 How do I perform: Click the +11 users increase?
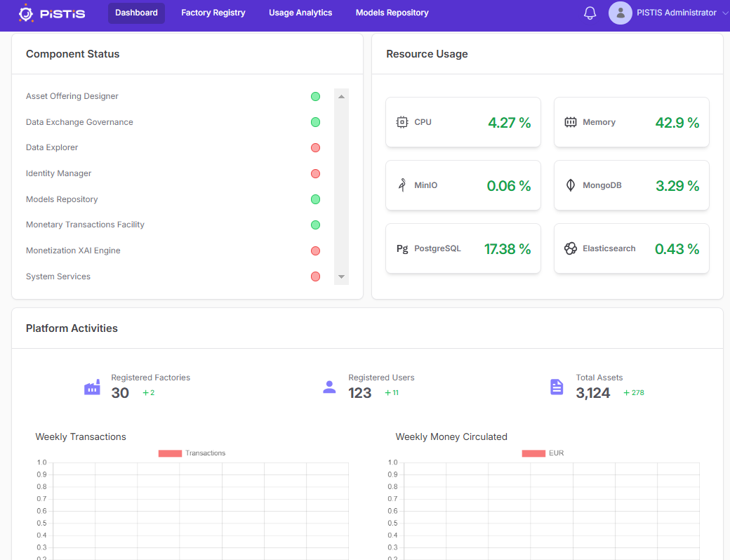tap(392, 393)
